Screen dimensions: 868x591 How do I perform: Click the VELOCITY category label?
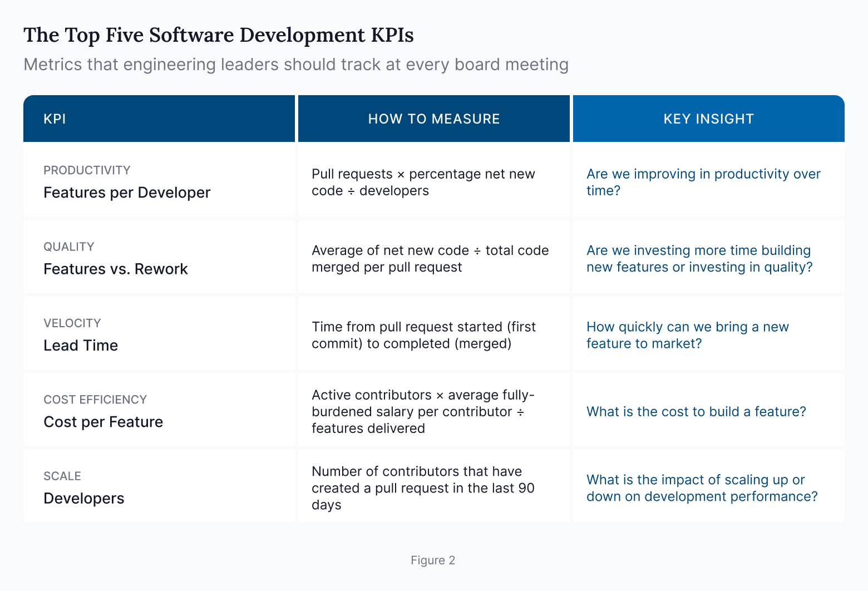coord(72,323)
